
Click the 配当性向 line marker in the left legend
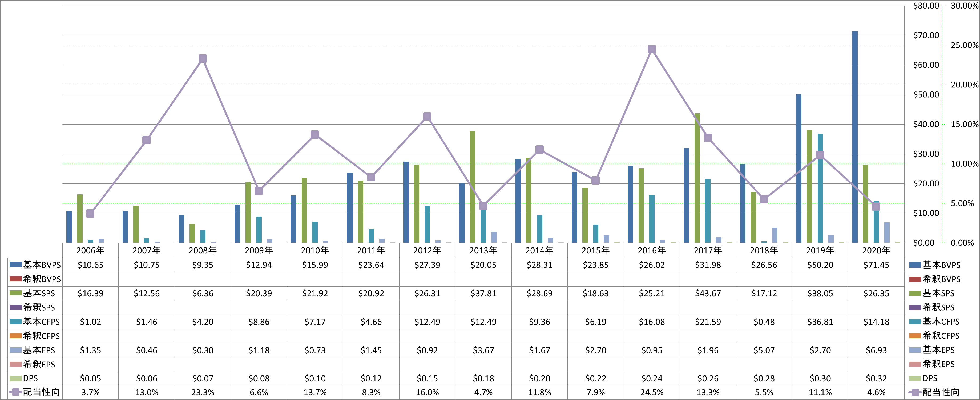15,392
